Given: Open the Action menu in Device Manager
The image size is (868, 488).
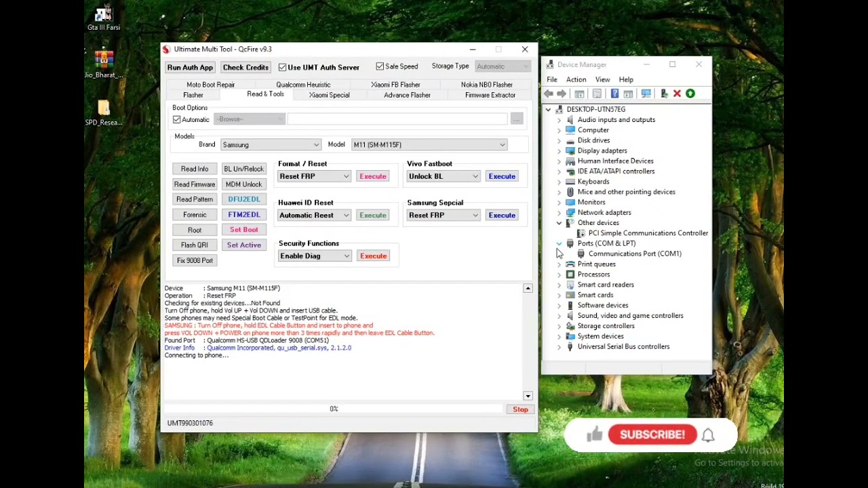Looking at the screenshot, I should point(576,80).
